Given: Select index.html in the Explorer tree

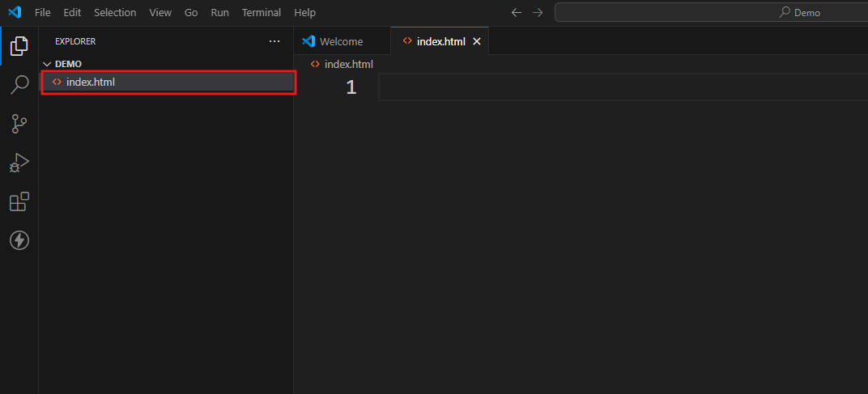Looking at the screenshot, I should coord(91,82).
